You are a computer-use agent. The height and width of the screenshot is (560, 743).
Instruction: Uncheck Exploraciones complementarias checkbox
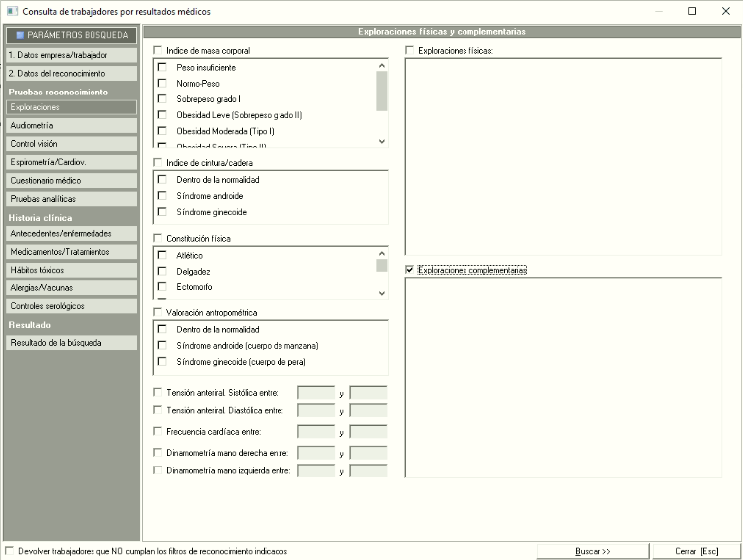coord(410,270)
